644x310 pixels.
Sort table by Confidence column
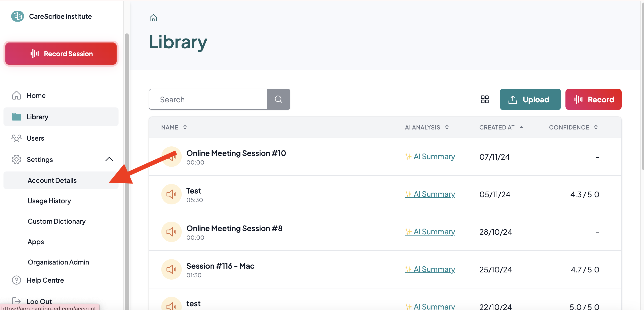click(x=573, y=127)
